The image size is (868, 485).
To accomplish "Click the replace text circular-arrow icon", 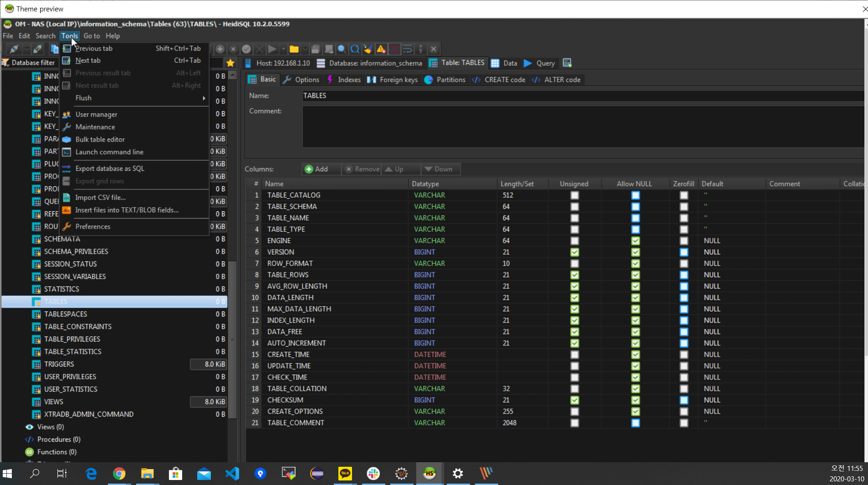I will pos(355,49).
